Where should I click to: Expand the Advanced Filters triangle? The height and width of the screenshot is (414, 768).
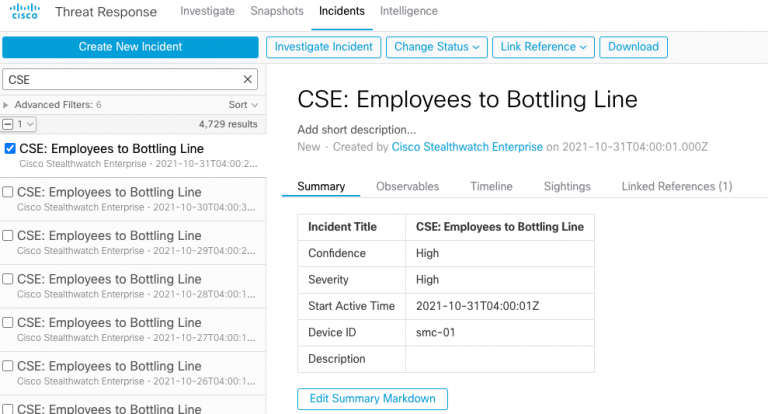click(6, 105)
